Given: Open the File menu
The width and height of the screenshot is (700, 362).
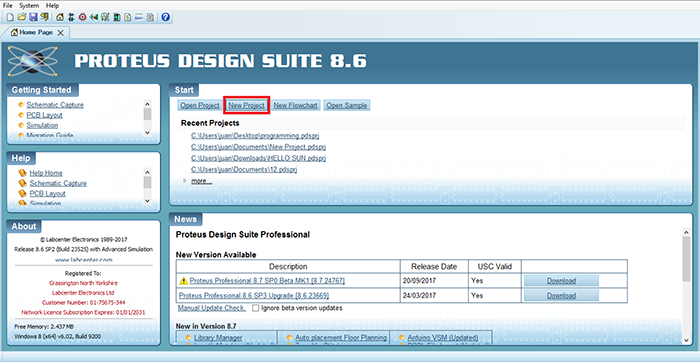Looking at the screenshot, I should pos(8,5).
